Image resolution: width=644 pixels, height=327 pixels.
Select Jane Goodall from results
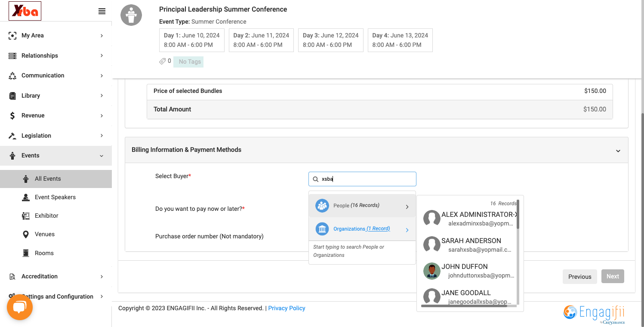[470, 297]
